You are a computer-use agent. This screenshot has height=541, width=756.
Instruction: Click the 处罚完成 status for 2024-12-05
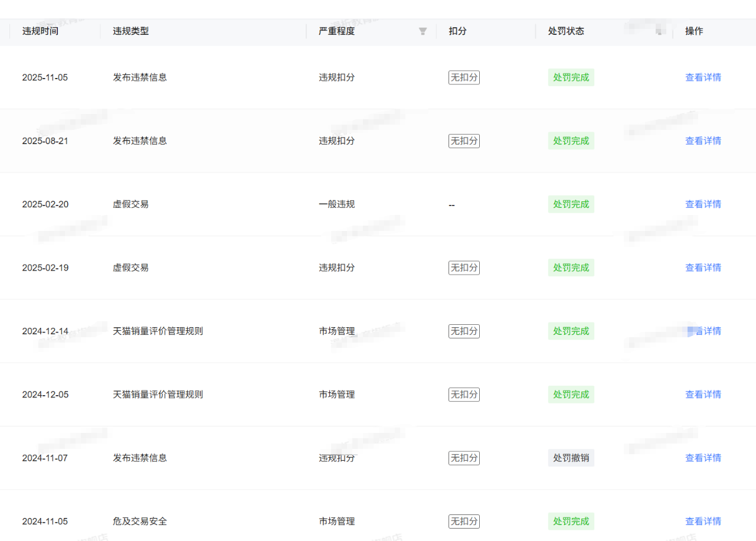pos(571,395)
